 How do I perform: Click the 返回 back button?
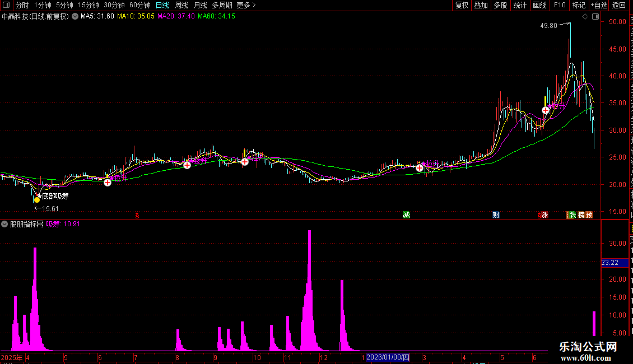[619, 5]
